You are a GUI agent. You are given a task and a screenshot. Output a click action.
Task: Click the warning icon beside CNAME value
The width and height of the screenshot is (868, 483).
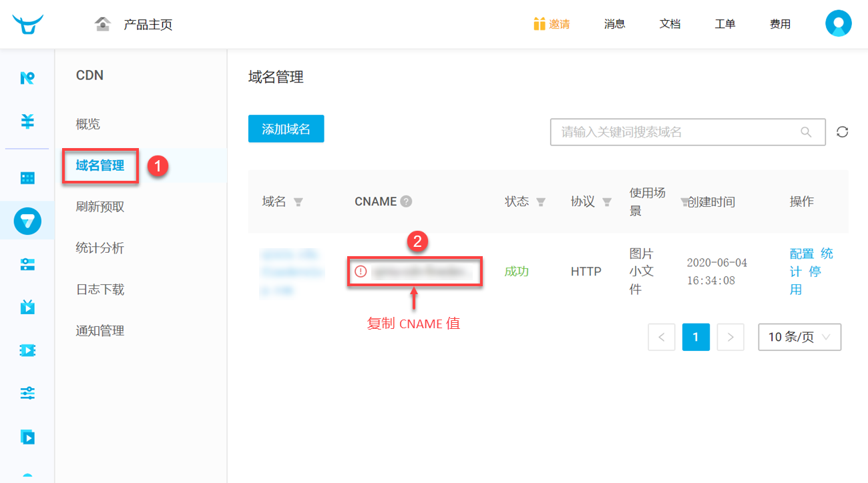pos(361,272)
